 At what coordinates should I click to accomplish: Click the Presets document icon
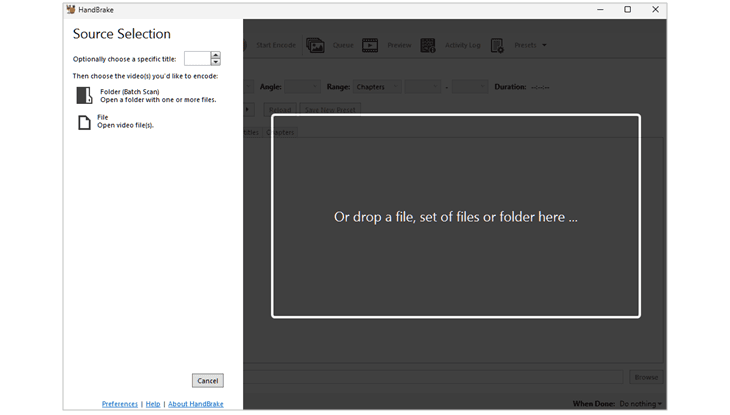(497, 45)
